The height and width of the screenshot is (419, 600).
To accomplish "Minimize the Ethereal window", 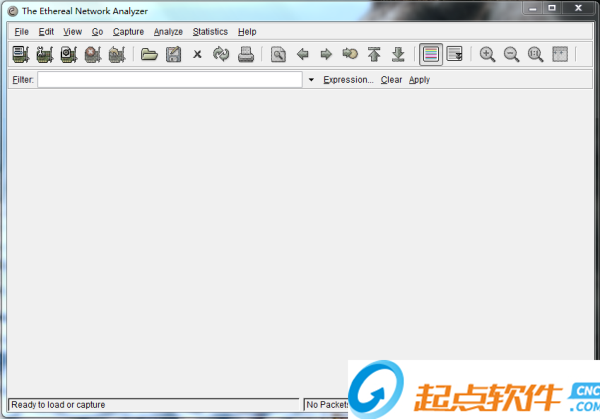I will pyautogui.click(x=533, y=8).
